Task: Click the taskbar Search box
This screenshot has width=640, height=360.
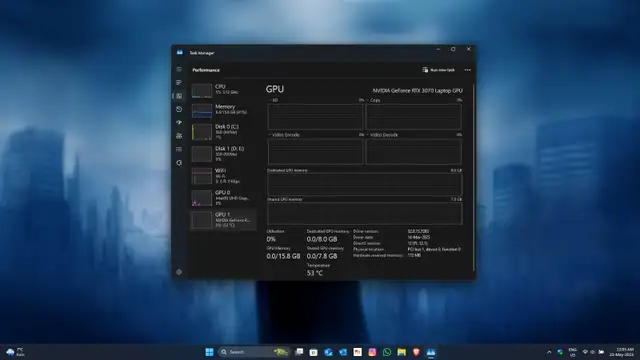Action: [253, 352]
